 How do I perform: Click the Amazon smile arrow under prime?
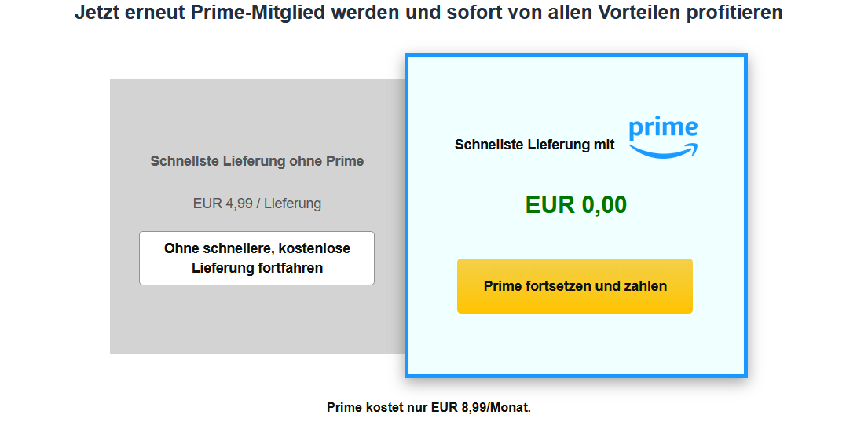point(665,150)
